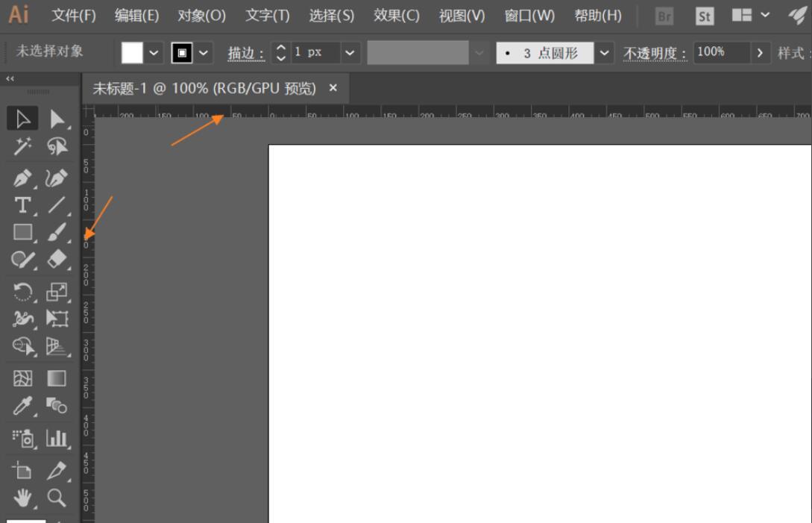812x523 pixels.
Task: Choose the Hand tool
Action: (22, 498)
